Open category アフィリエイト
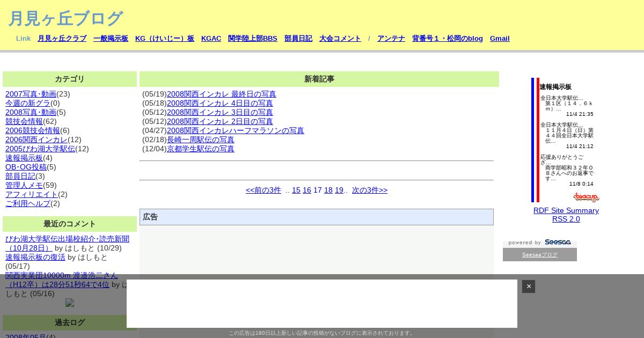644x338 pixels. coord(32,194)
